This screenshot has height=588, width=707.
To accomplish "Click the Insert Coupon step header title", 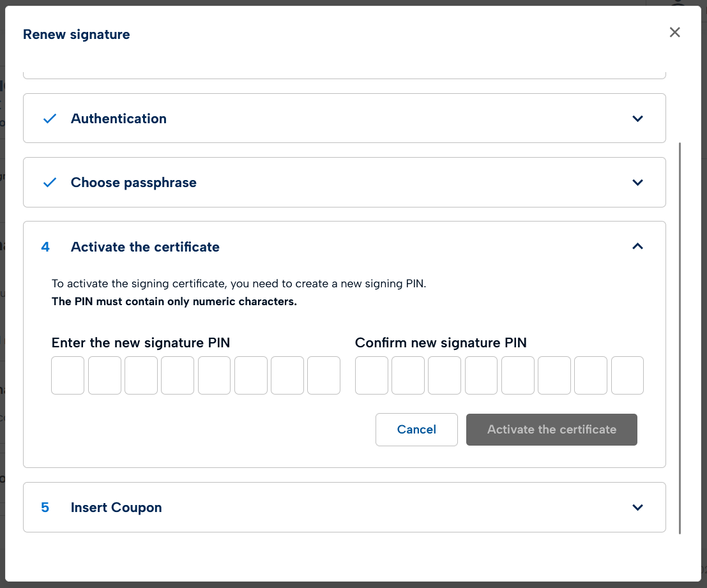I will tap(116, 508).
